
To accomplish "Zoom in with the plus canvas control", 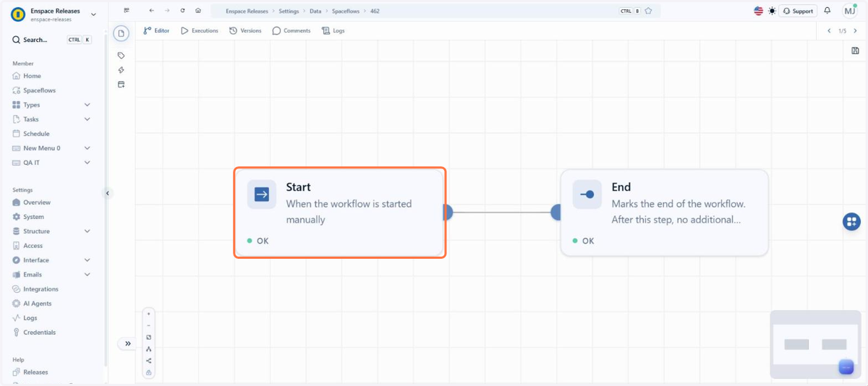I will [x=149, y=314].
